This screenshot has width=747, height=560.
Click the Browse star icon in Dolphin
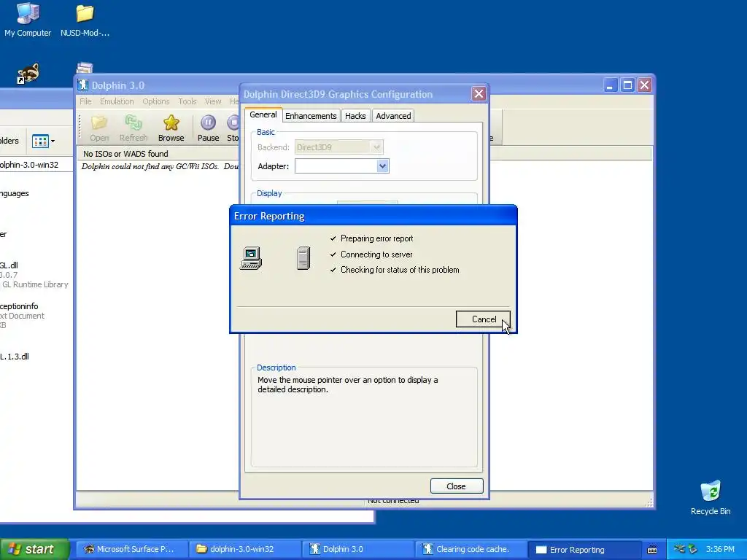click(x=171, y=128)
